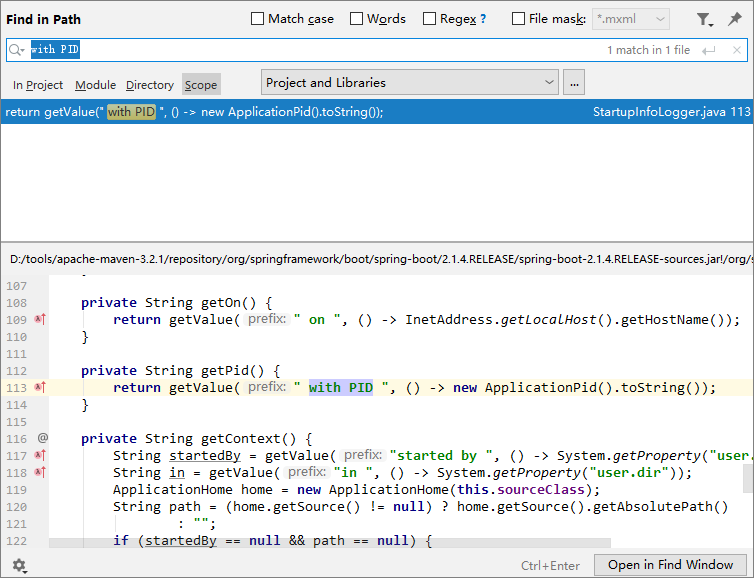Switch to the Directory tab
This screenshot has width=754, height=578.
[x=150, y=85]
